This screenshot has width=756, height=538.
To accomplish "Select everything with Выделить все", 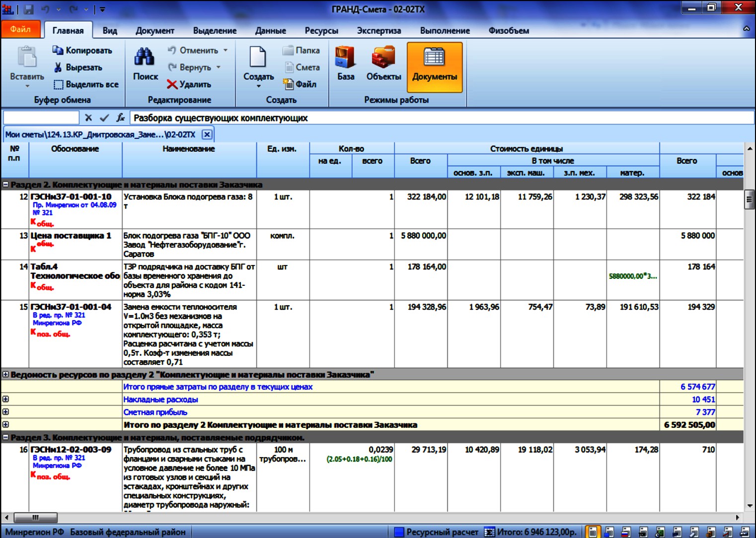I will pyautogui.click(x=86, y=84).
